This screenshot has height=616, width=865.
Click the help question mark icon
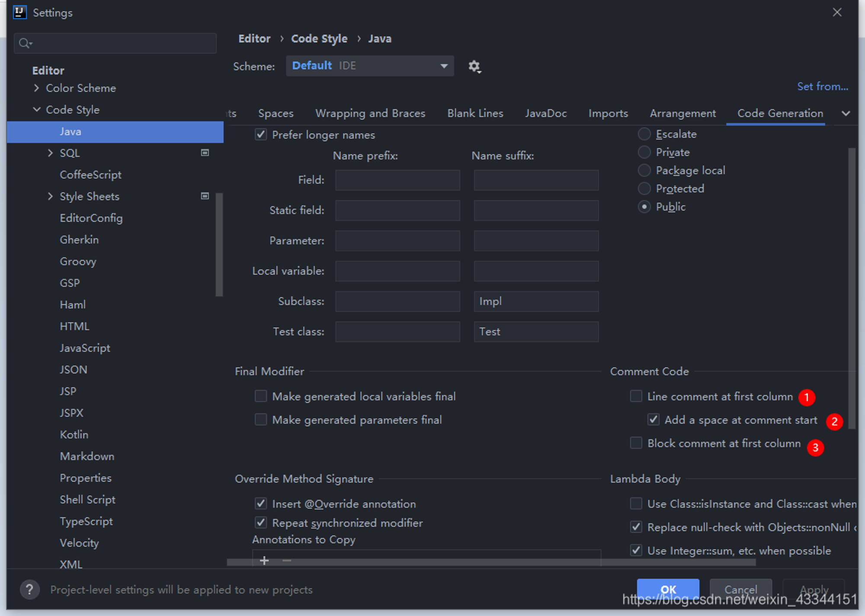click(x=29, y=590)
